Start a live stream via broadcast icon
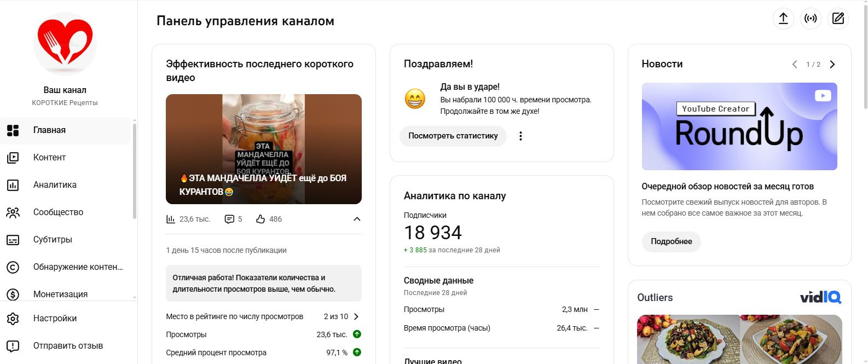Viewport: 868px width, 364px height. (x=811, y=19)
